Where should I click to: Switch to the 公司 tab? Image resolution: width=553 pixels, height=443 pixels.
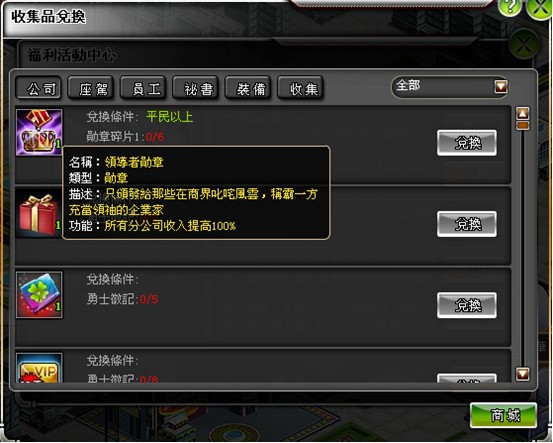point(39,88)
